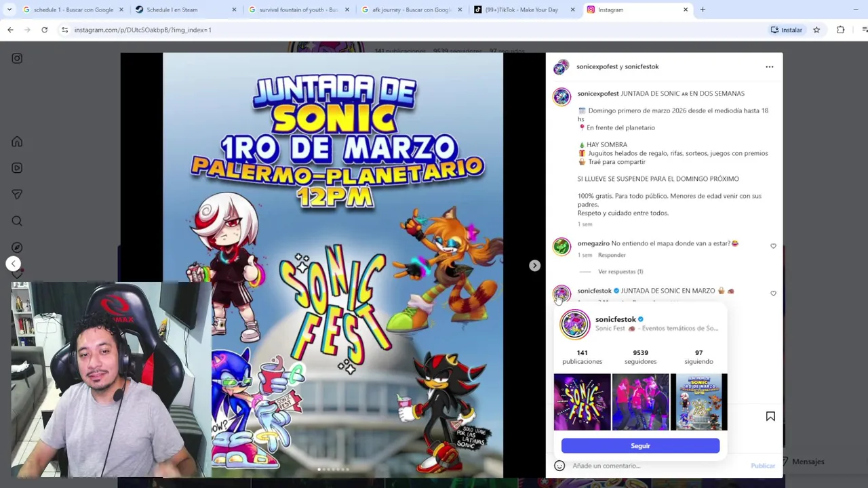
Task: Open Instagram home via logo icon
Action: [17, 58]
